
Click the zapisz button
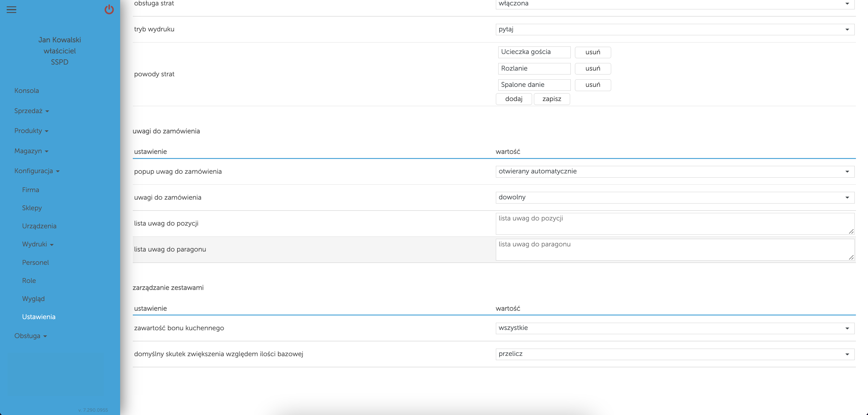coord(552,99)
